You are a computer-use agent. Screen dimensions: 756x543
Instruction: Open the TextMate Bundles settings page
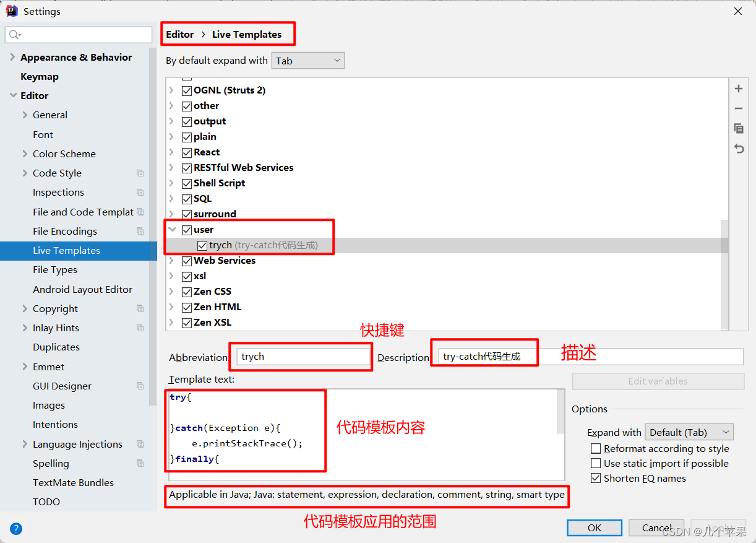tap(73, 482)
